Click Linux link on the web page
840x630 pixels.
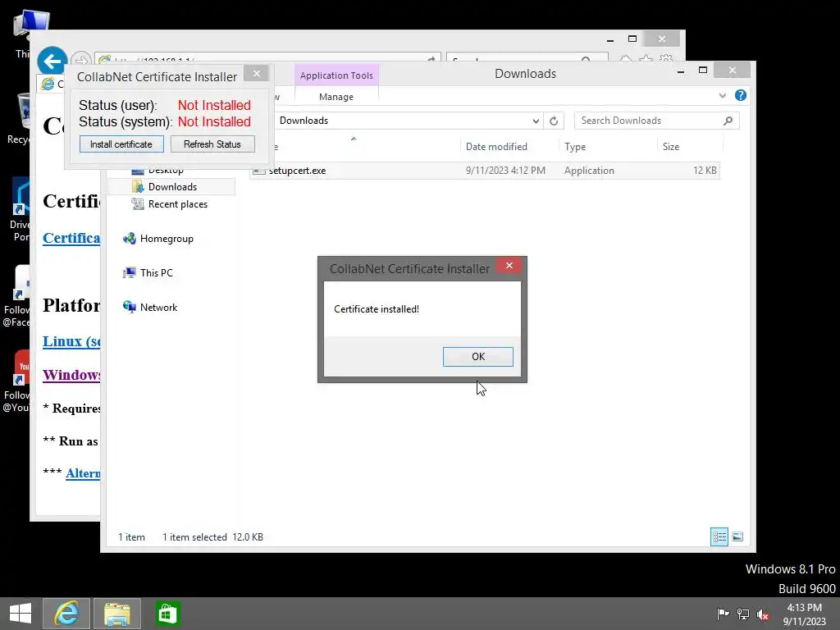[x=71, y=341]
